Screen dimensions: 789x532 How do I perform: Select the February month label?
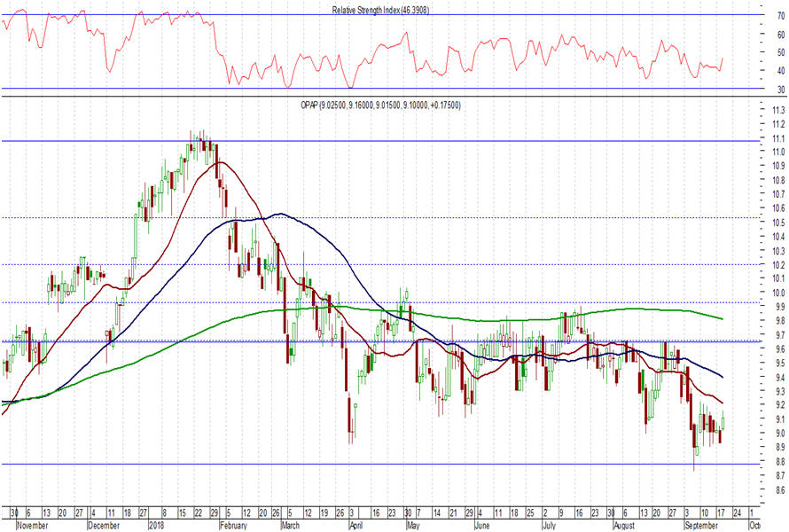[234, 526]
